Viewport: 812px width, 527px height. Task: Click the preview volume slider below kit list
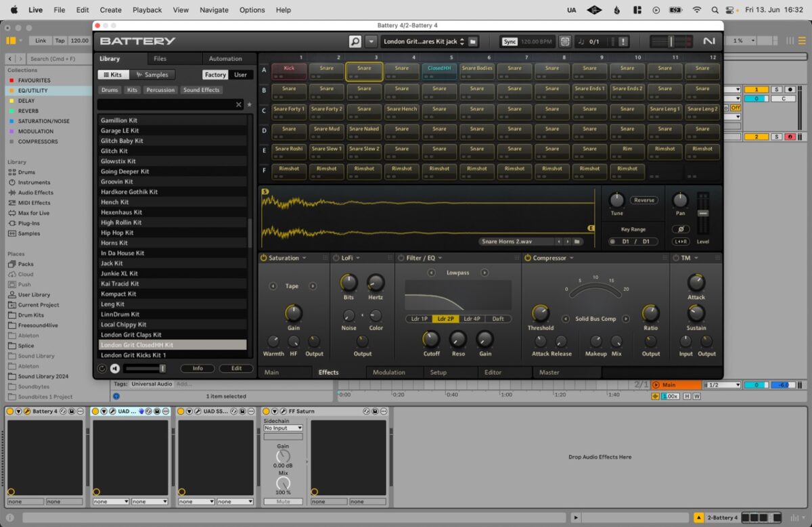tap(145, 369)
